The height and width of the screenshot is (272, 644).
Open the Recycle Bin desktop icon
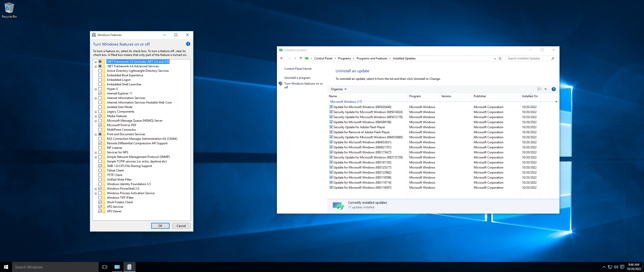coord(9,10)
